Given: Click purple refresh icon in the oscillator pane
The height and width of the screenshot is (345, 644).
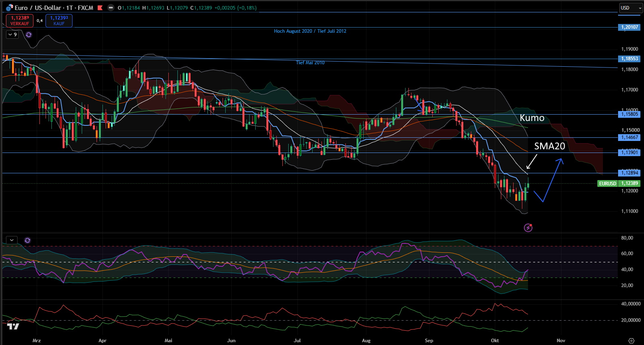Looking at the screenshot, I should (x=28, y=240).
